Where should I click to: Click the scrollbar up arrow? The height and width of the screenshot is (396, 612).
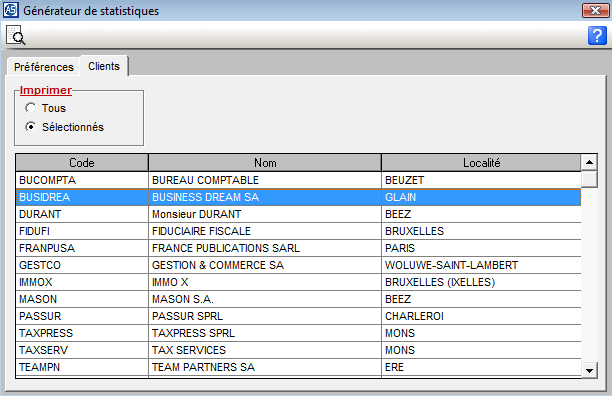point(589,162)
